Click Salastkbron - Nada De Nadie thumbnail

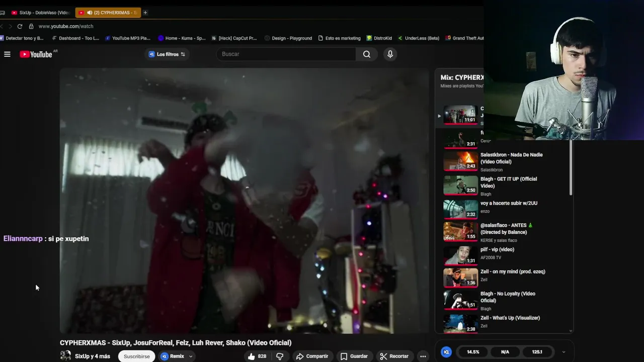click(460, 161)
